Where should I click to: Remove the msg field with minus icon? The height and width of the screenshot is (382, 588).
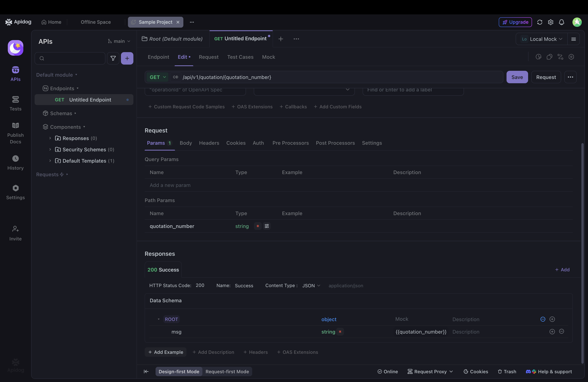561,331
